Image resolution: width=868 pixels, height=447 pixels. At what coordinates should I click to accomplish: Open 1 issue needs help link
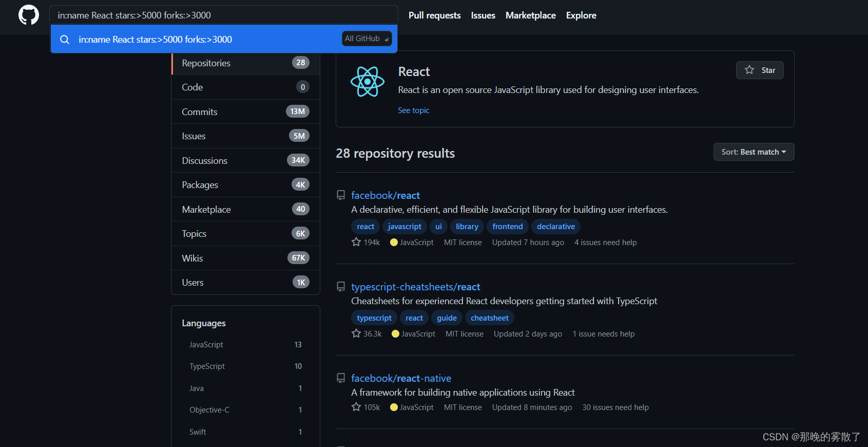click(604, 334)
